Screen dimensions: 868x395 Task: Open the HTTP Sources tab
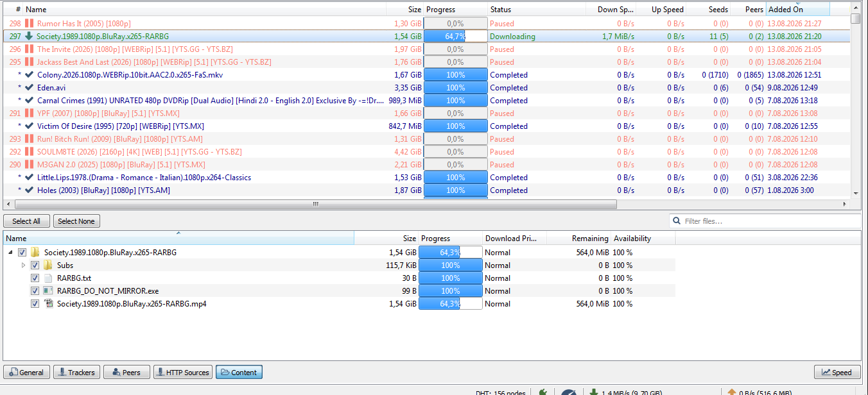click(x=183, y=372)
